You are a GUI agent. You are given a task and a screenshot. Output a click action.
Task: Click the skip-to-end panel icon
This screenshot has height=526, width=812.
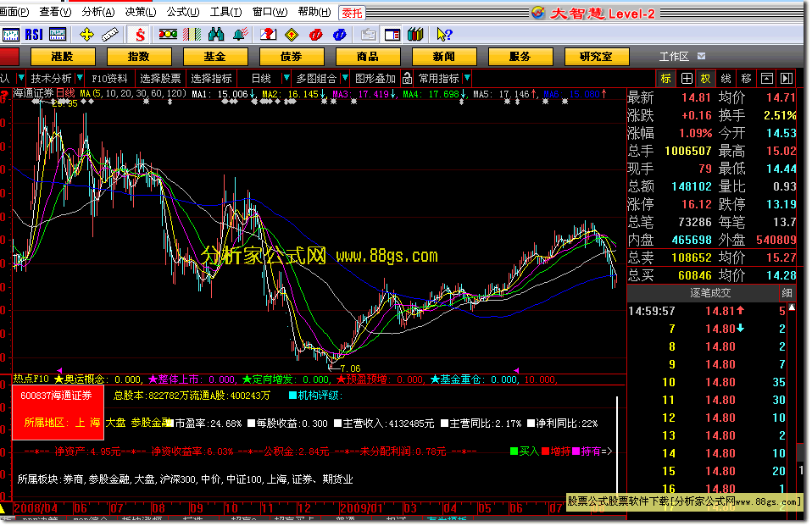pos(787,78)
